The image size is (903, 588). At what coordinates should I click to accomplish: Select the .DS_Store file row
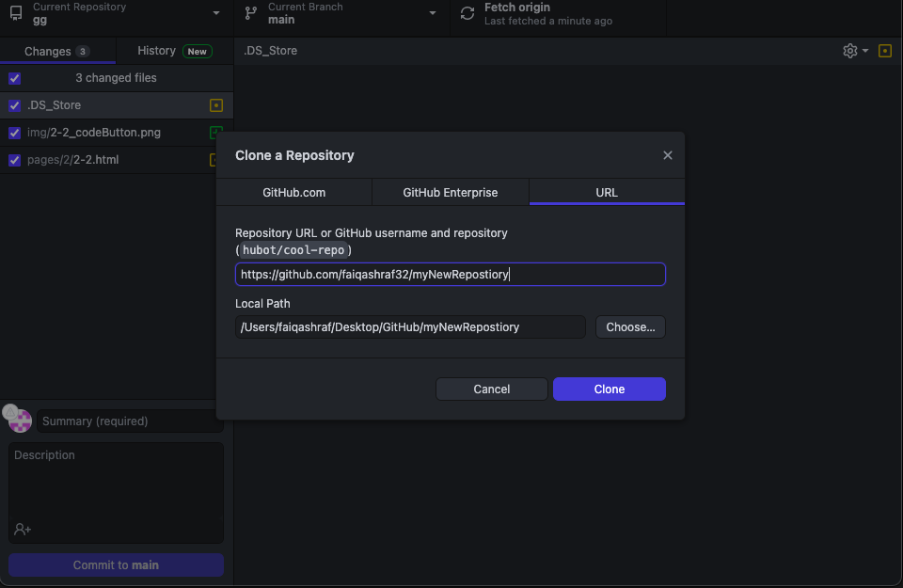117,105
